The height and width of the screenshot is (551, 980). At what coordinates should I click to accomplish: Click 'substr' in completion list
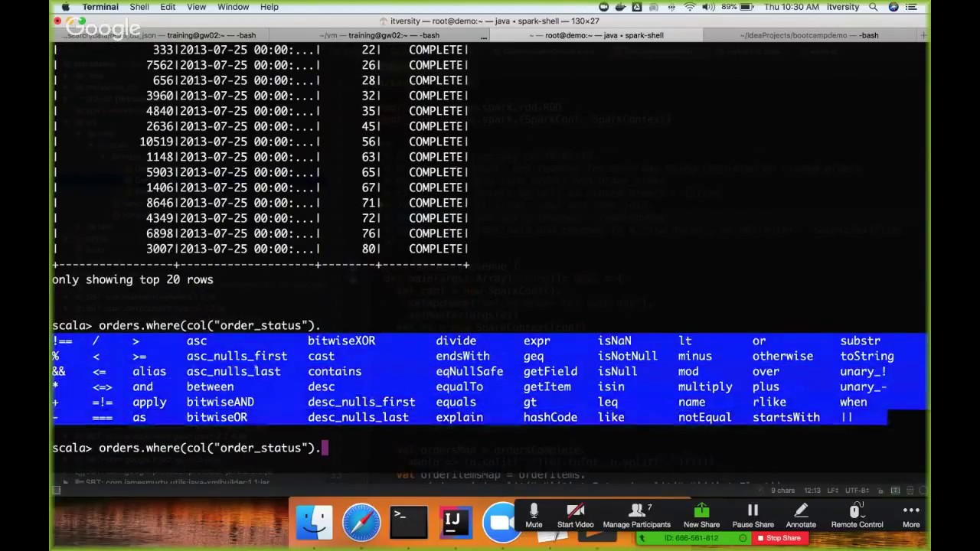(x=860, y=341)
